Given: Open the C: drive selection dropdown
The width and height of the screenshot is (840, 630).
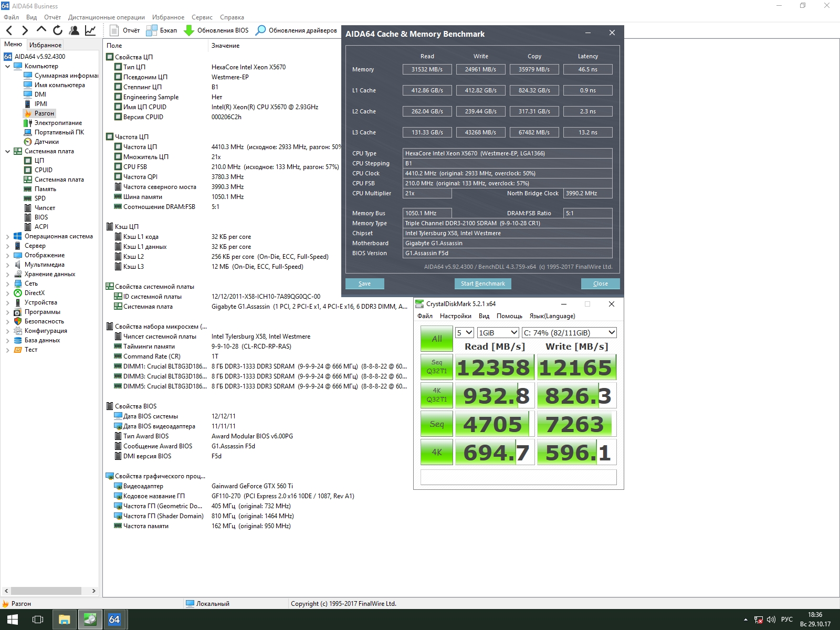Looking at the screenshot, I should click(569, 333).
